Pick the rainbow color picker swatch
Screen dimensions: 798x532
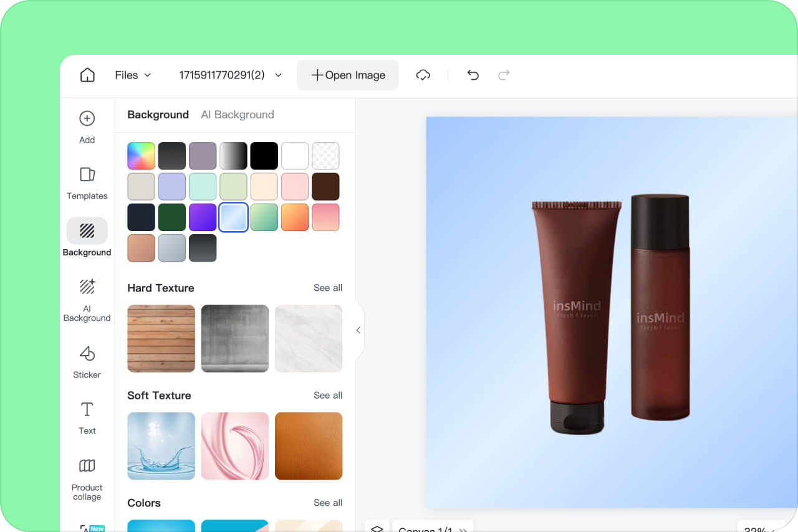[141, 156]
